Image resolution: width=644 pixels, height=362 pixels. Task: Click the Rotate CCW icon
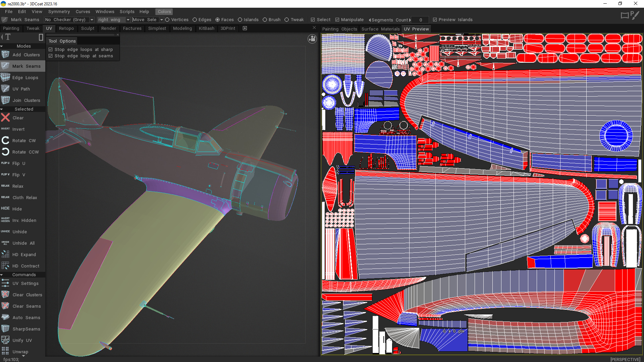[x=5, y=152]
